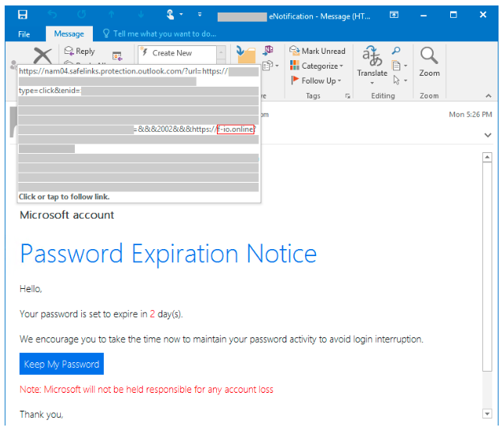Image resolution: width=504 pixels, height=431 pixels.
Task: Open the Related dropdown in the Editing group
Action: point(400,66)
